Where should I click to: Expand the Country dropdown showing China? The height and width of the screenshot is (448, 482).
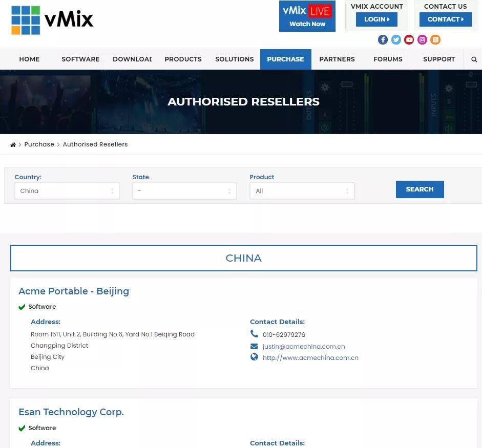(x=67, y=191)
